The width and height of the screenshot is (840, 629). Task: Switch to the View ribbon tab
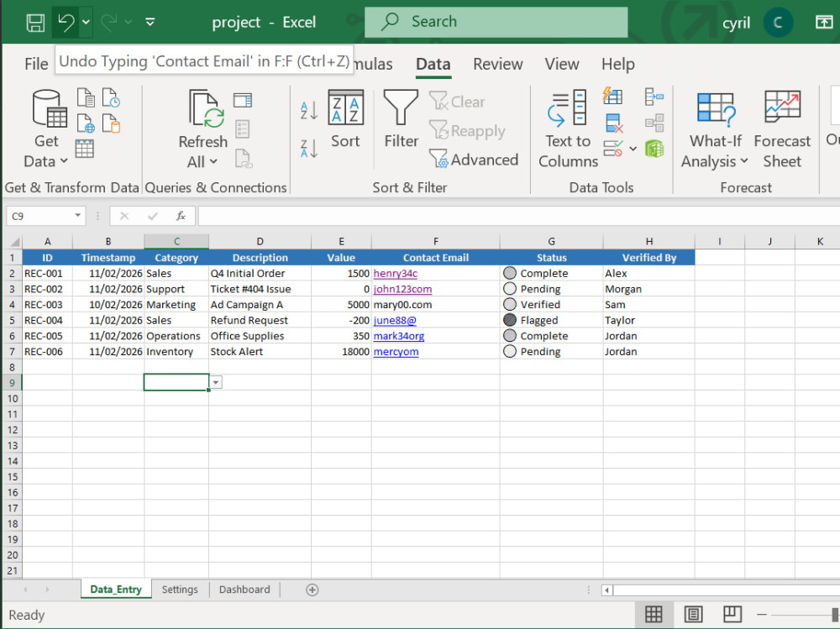[562, 65]
